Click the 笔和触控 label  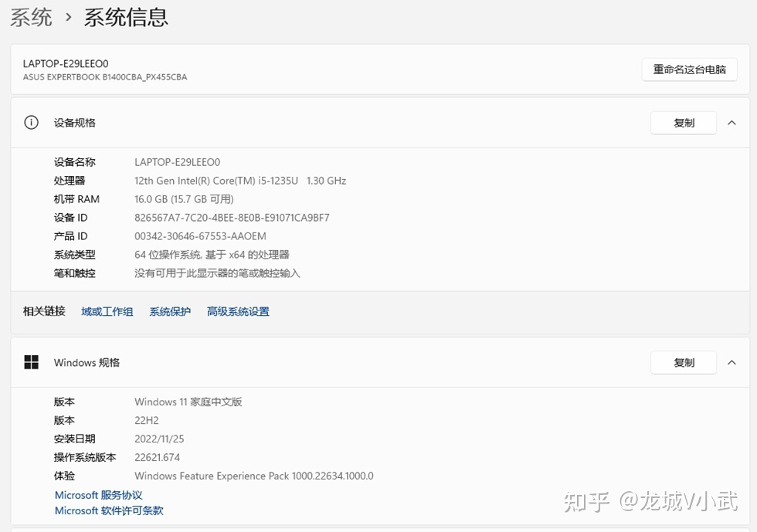point(74,273)
